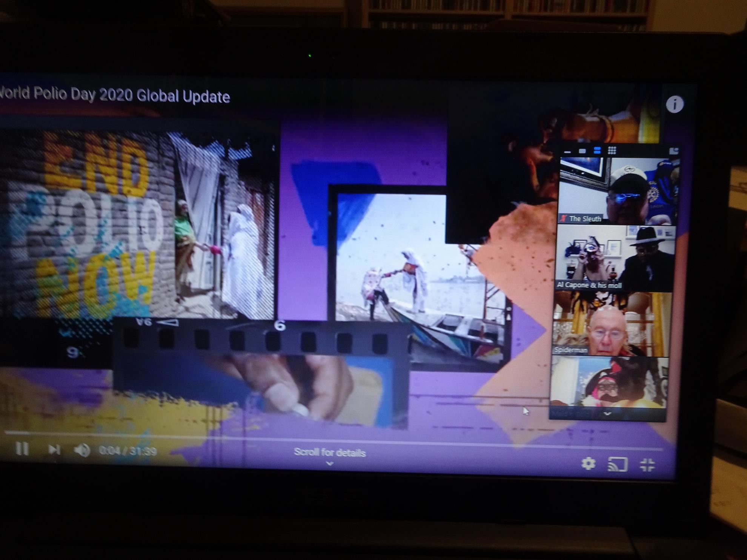Open the info card icon

[x=675, y=104]
